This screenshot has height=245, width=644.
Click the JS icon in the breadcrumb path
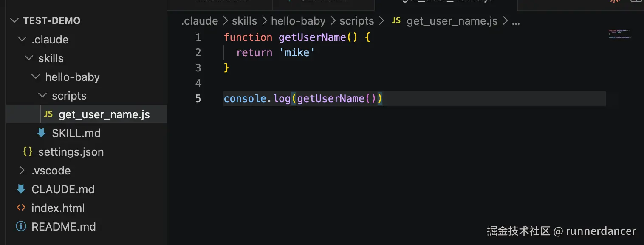click(396, 20)
